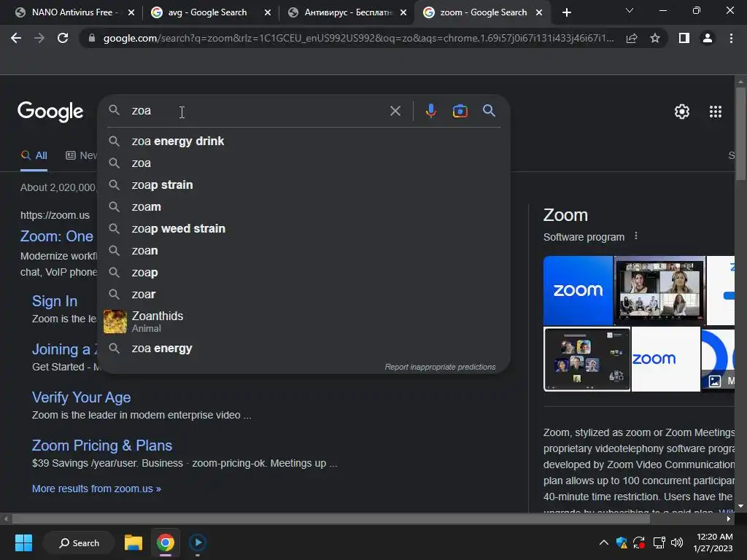Click the Google logo
Image resolution: width=747 pixels, height=560 pixels.
[x=50, y=112]
